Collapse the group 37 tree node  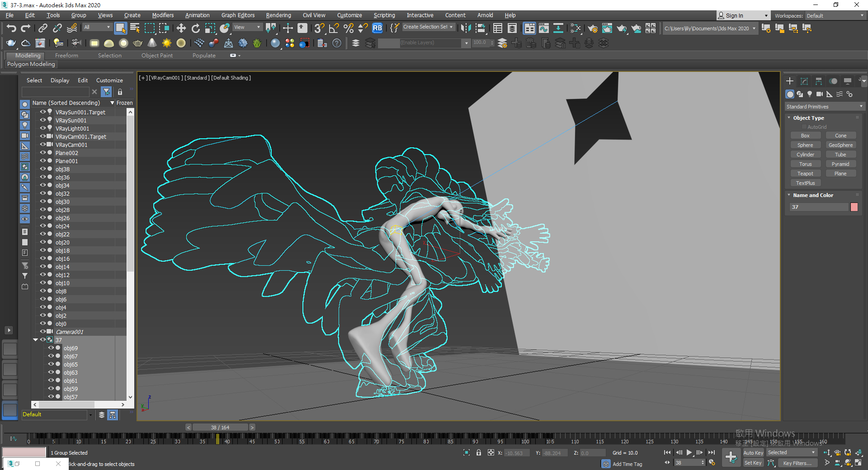[x=35, y=340]
